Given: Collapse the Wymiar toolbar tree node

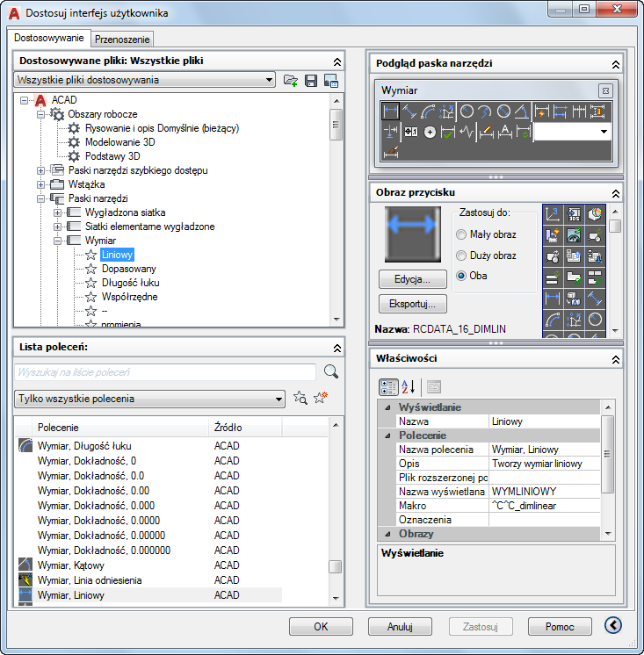Looking at the screenshot, I should pyautogui.click(x=58, y=241).
